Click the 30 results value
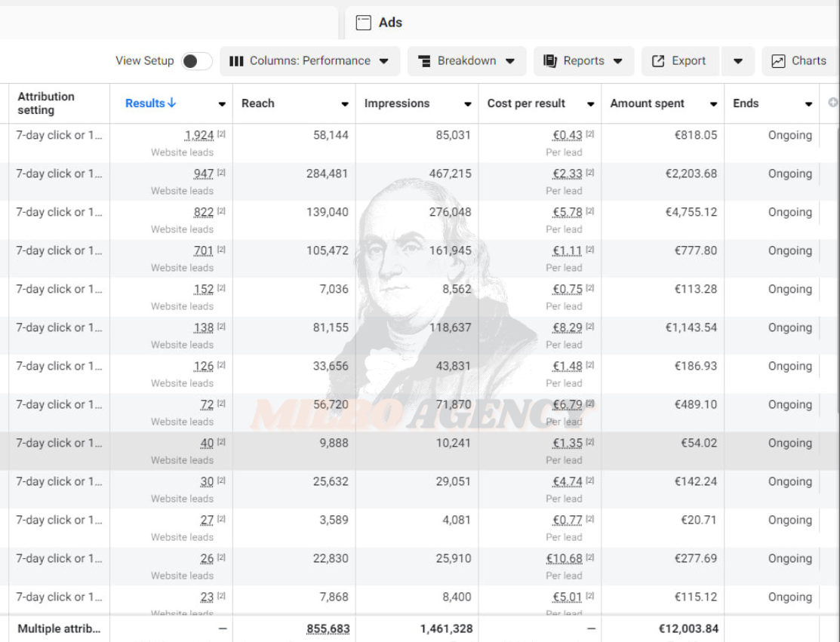 coord(207,481)
